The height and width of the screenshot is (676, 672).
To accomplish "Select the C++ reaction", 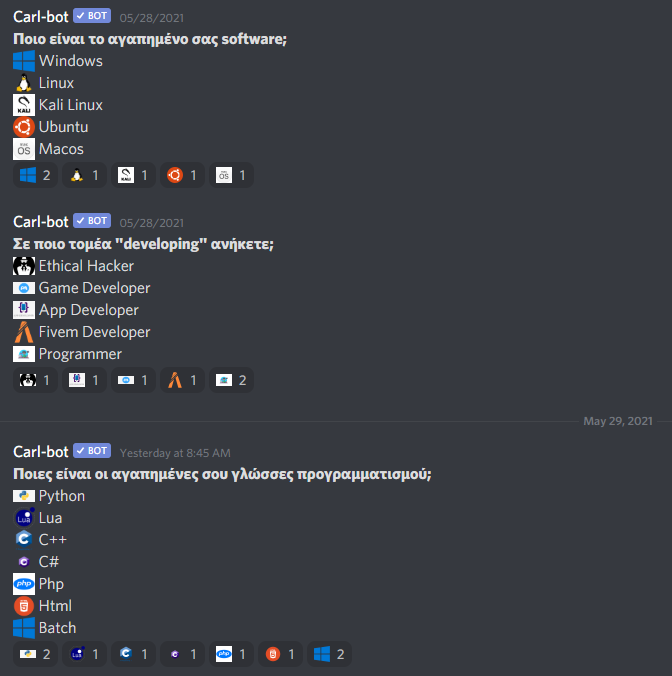I will [x=133, y=654].
